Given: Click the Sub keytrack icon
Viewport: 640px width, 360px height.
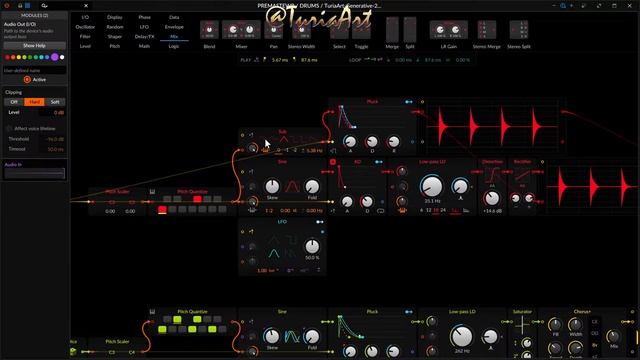Looking at the screenshot, I should (266, 151).
